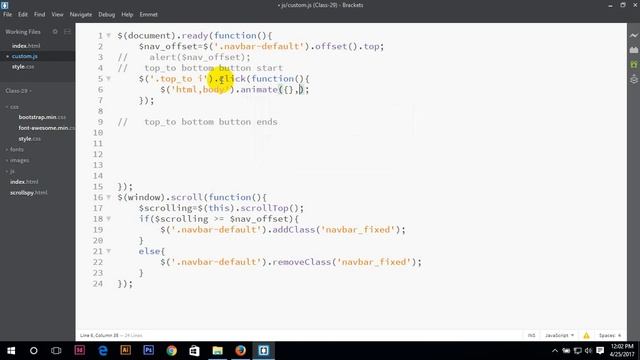The image size is (640, 360).
Task: Open File Explorer from taskbar
Action: [218, 350]
